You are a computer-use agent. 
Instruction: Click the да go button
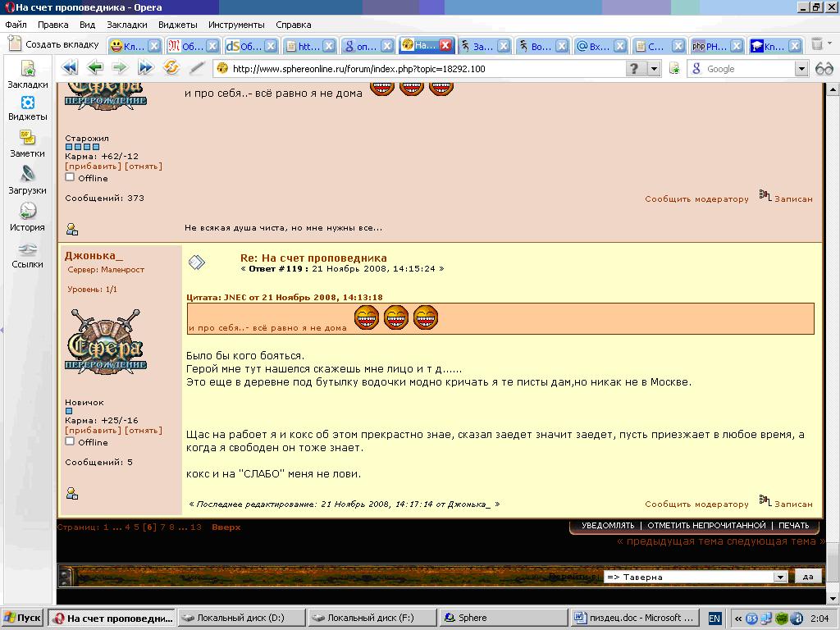(x=808, y=577)
